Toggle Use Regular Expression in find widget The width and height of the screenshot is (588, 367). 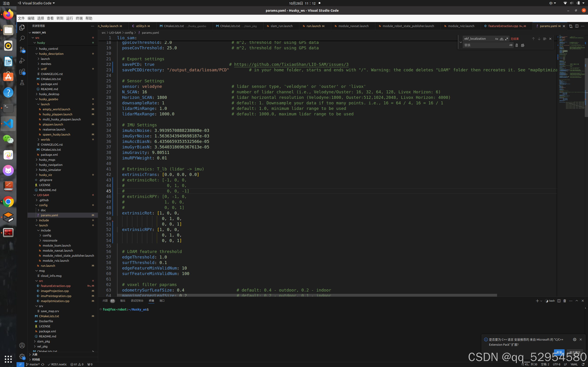point(507,39)
